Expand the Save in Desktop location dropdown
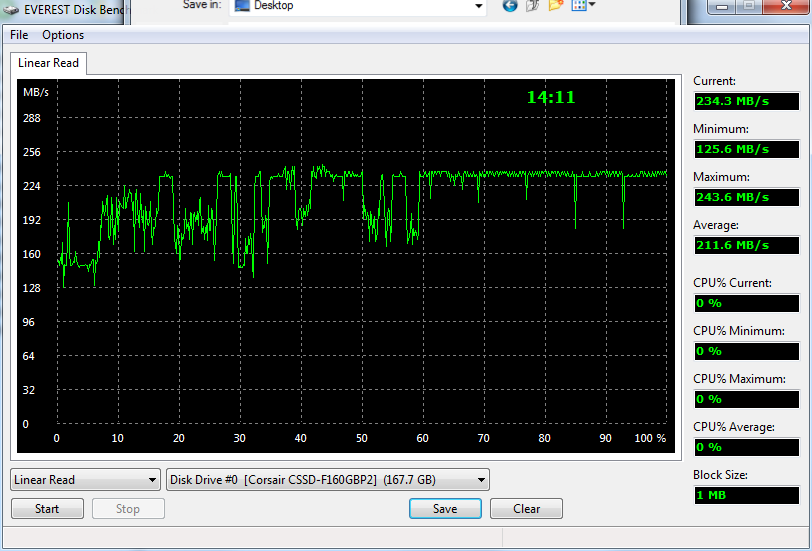Screen dimensions: 812x551 tap(478, 6)
